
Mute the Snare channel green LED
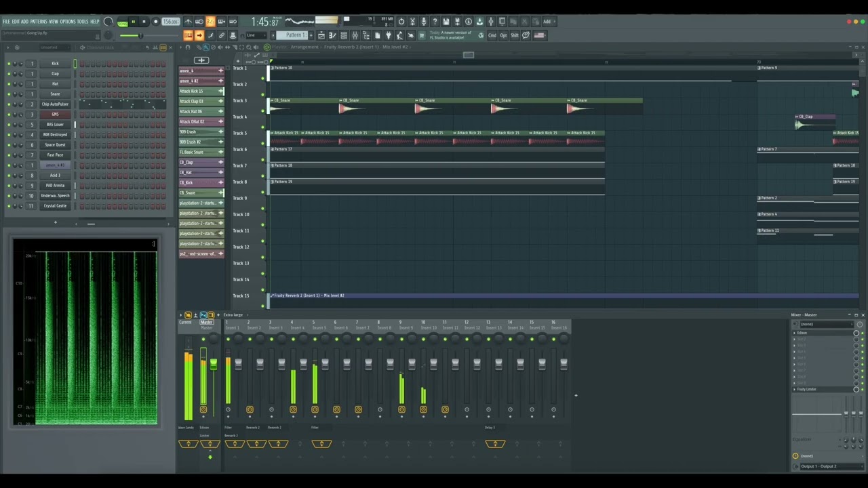(x=9, y=94)
